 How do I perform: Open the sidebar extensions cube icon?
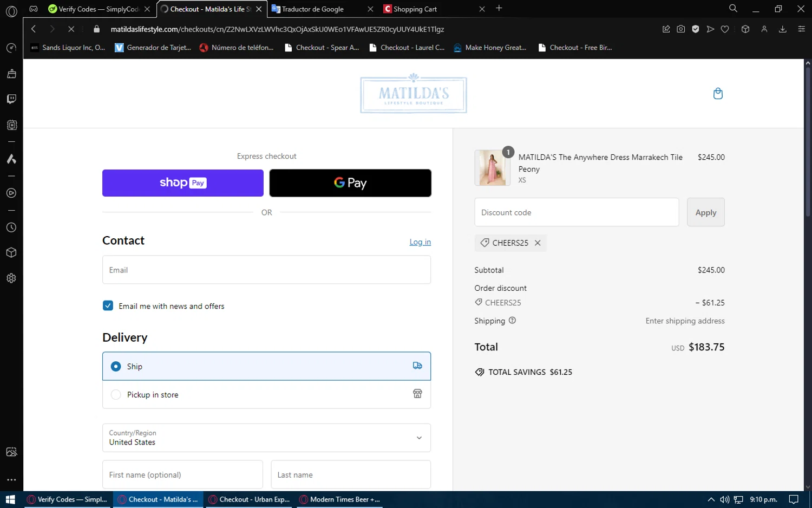tap(11, 253)
